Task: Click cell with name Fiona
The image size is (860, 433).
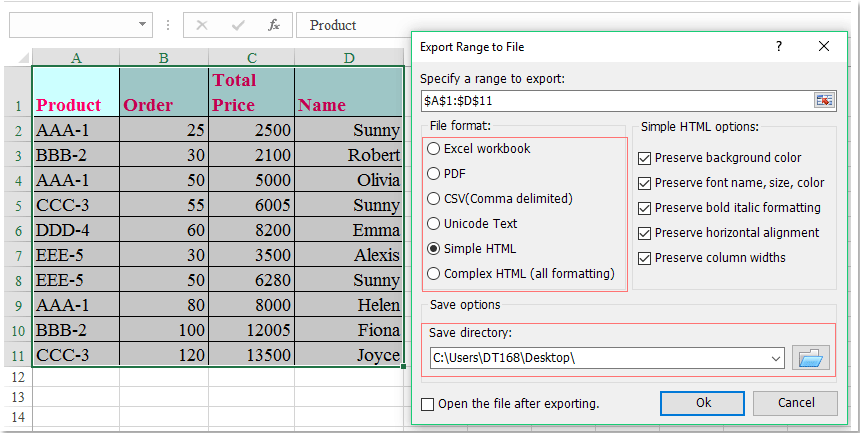Action: (349, 330)
